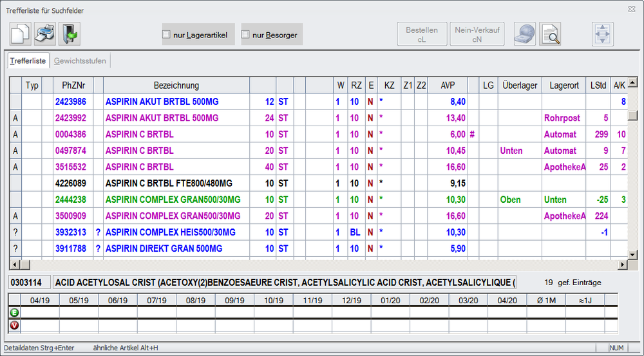The height and width of the screenshot is (356, 644).
Task: Click the globe/disc icon next to Nein-Verkauf
Action: [x=525, y=33]
